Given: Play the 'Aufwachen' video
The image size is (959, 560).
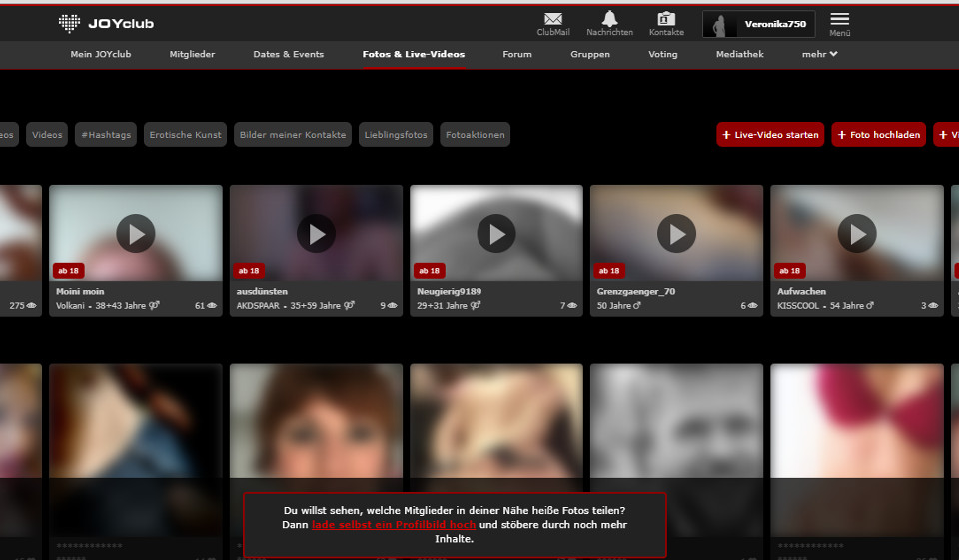Looking at the screenshot, I should pos(857,234).
